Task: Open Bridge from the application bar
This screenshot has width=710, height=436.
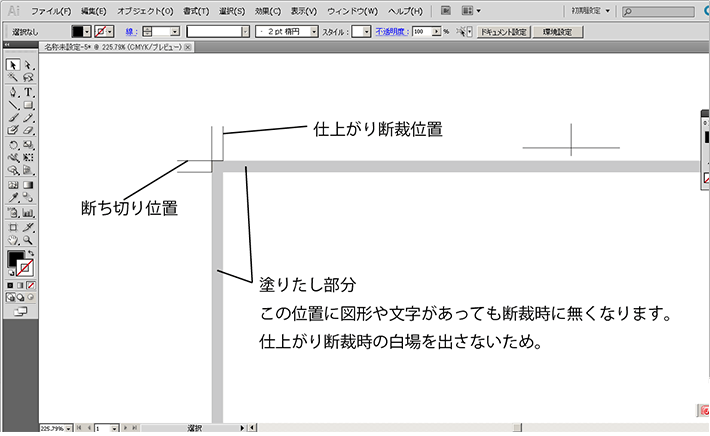Action: tap(464, 11)
